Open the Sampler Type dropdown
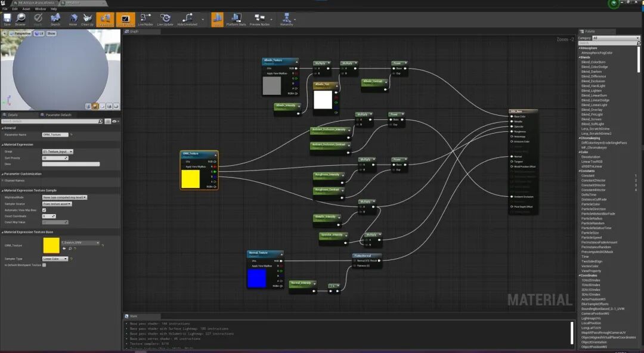 pos(56,259)
